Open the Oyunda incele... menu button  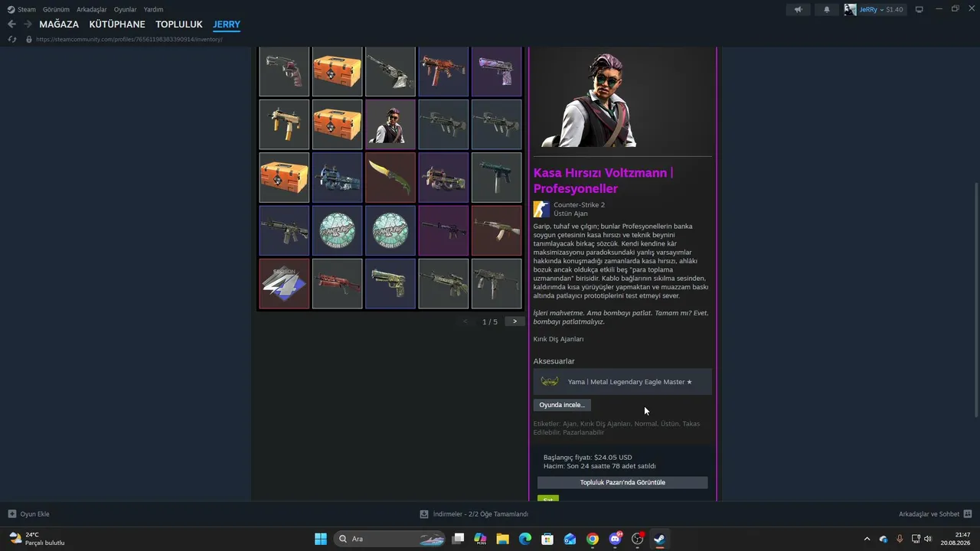[562, 405]
